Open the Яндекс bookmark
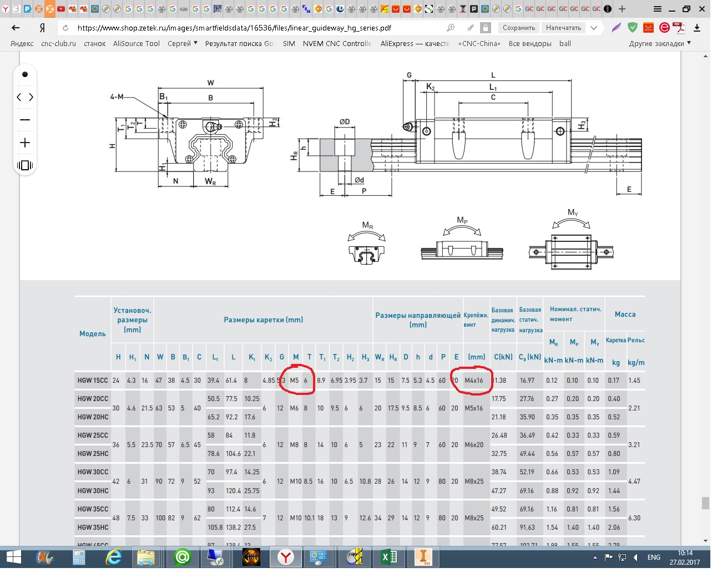Screen dimensions: 717x588 (x=22, y=43)
